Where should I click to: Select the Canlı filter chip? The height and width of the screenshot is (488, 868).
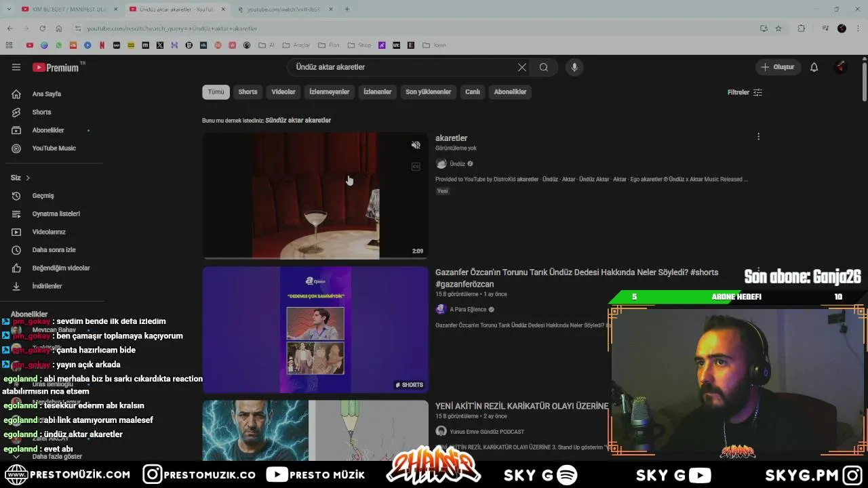click(473, 92)
